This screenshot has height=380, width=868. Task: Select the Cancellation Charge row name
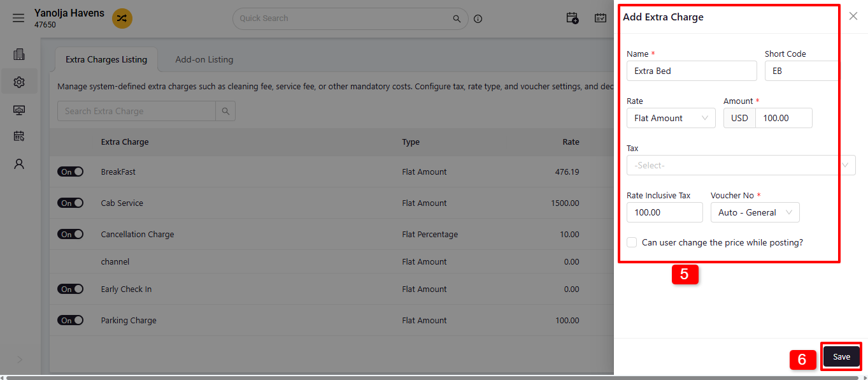(138, 234)
